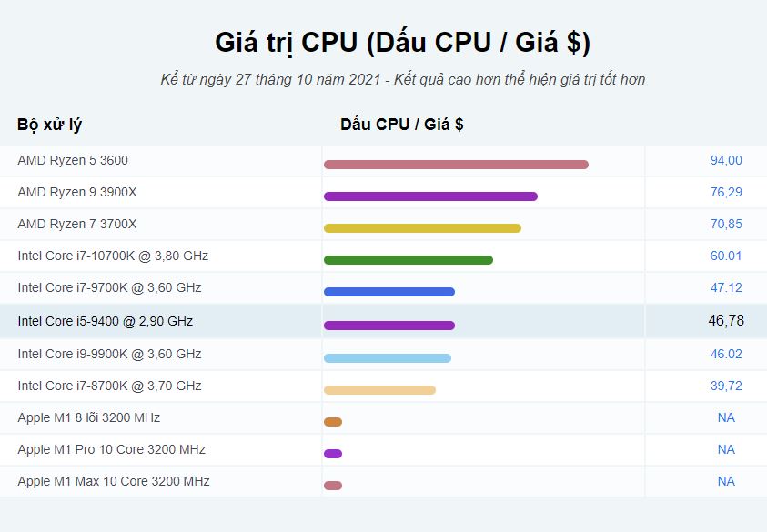Click the 76,29 score value
The height and width of the screenshot is (532, 767).
tap(726, 192)
